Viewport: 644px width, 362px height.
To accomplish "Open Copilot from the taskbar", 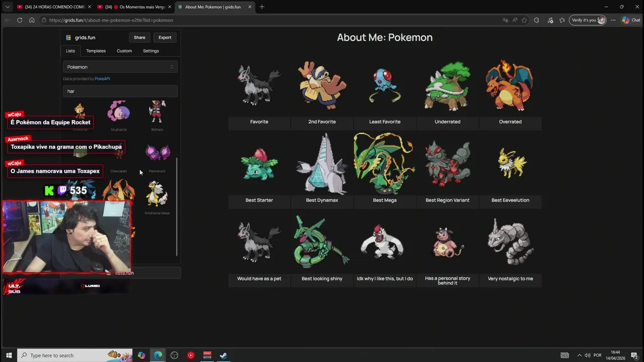I will coord(141,355).
